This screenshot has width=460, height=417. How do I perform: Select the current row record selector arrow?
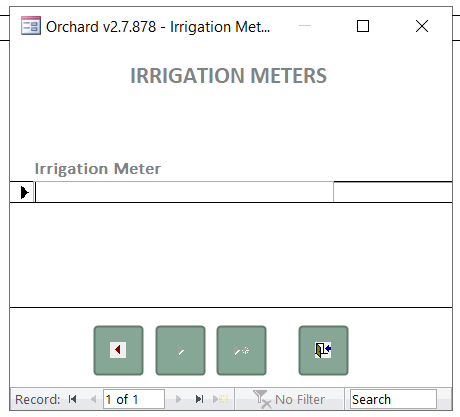point(22,192)
